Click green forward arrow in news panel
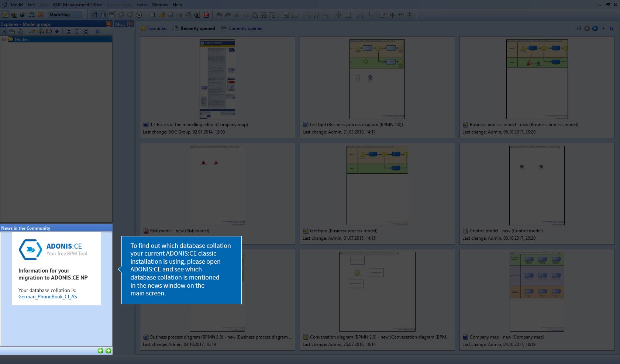620x364 pixels. tap(108, 351)
